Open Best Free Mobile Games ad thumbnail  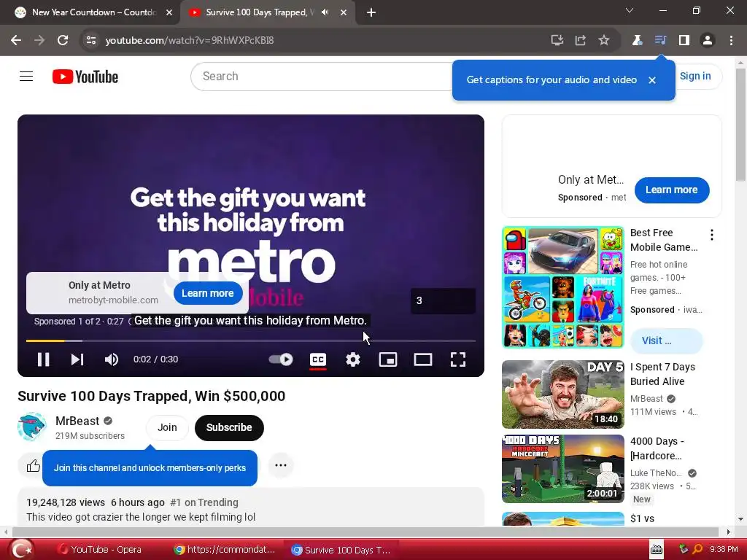562,287
